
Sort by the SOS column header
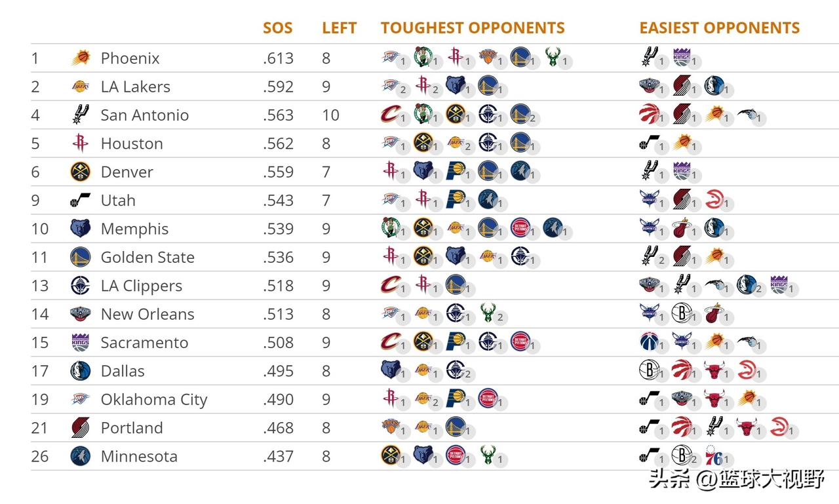(x=278, y=28)
